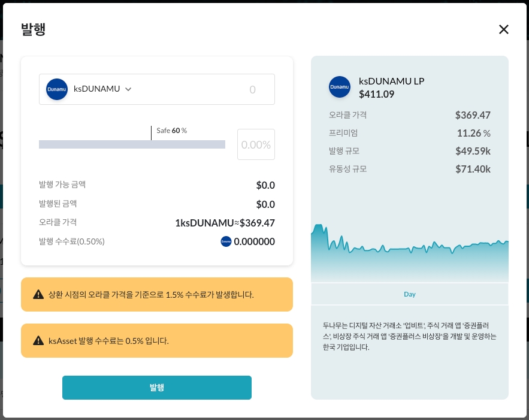Close the 발행 dialog with the X
This screenshot has height=420, width=529.
(x=504, y=29)
